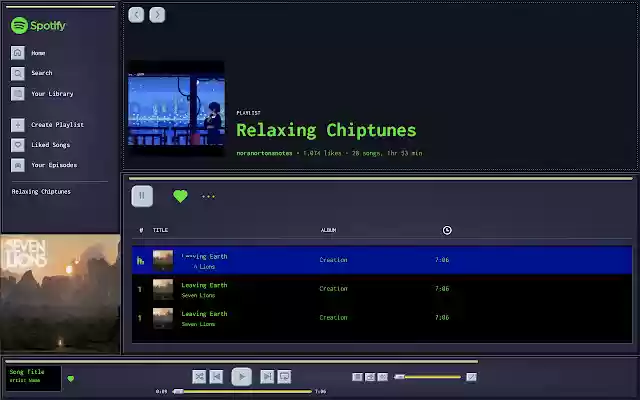Select the highlighted blue Leaving Earth row

[382, 260]
